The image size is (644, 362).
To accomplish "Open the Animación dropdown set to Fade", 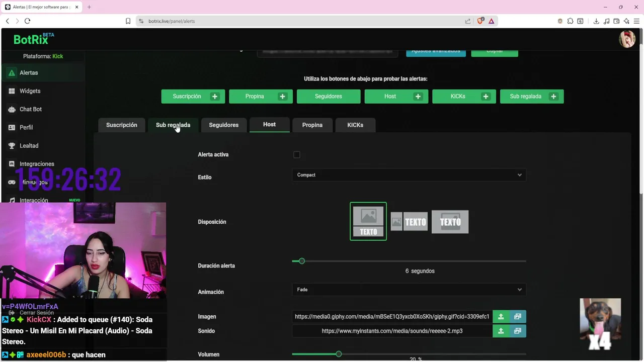I will point(409,290).
